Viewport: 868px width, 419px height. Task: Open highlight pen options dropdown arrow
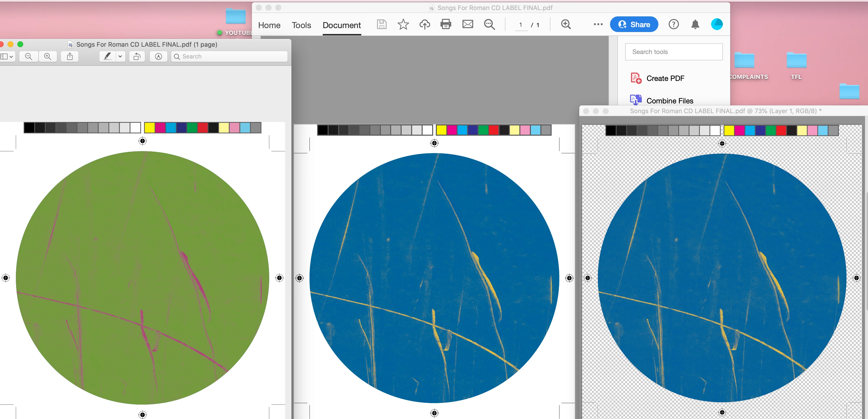point(120,57)
